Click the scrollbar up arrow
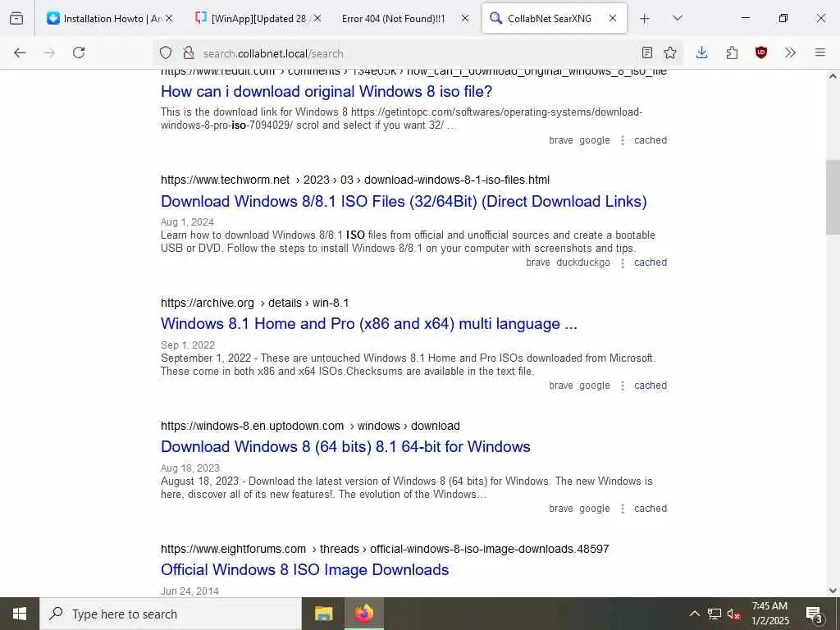Screen dimensions: 840x630 click(833, 76)
